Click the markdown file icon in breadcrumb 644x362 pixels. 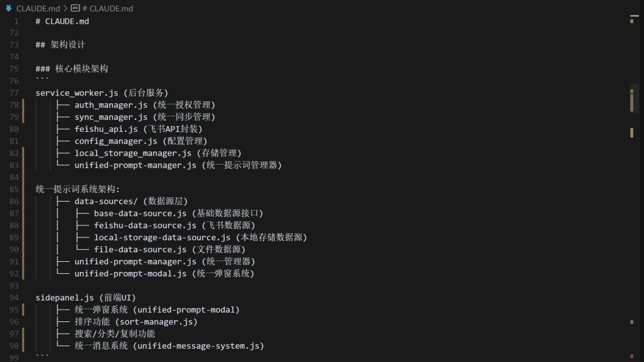point(8,8)
